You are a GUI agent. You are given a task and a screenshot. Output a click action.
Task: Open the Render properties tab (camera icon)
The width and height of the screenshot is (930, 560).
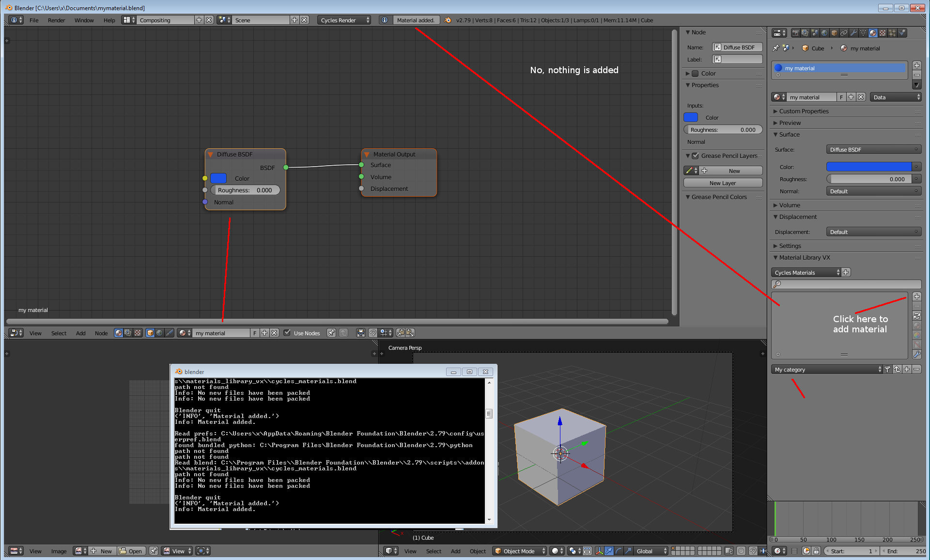click(796, 33)
